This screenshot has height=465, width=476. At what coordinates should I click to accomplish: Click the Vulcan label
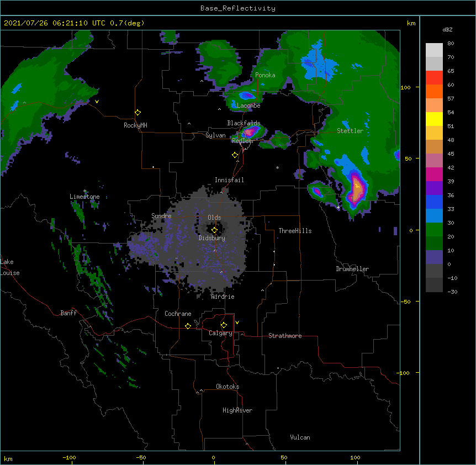(x=300, y=437)
